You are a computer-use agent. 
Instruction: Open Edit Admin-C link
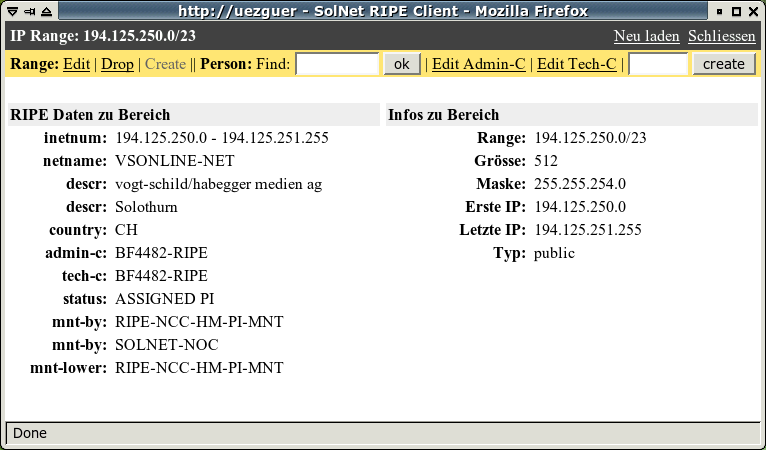tap(478, 64)
